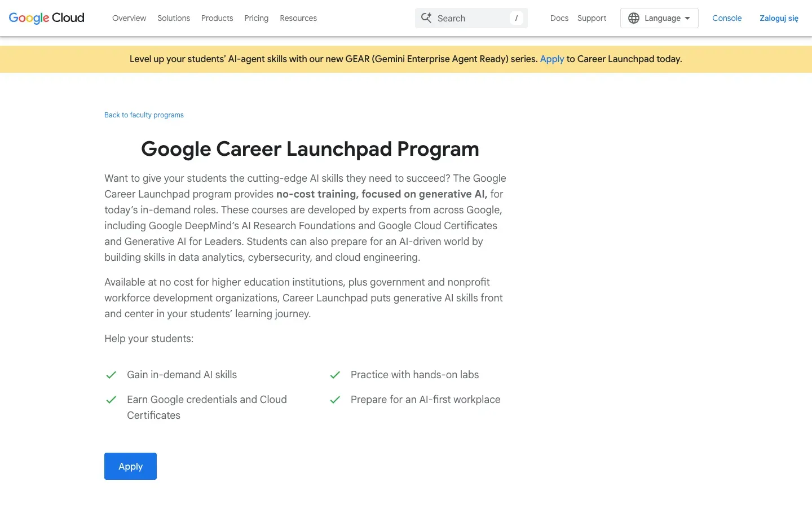Go to the Console
The image size is (812, 508).
[x=727, y=18]
